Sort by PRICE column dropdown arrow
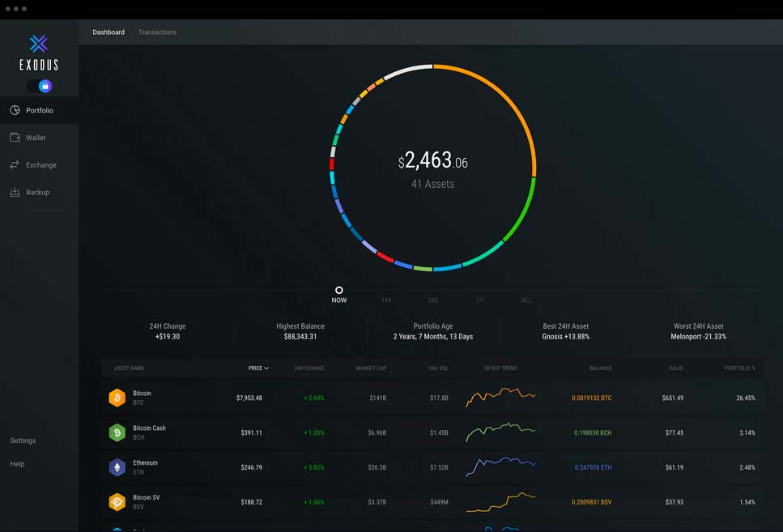Screen dimensions: 783x532 pyautogui.click(x=266, y=368)
